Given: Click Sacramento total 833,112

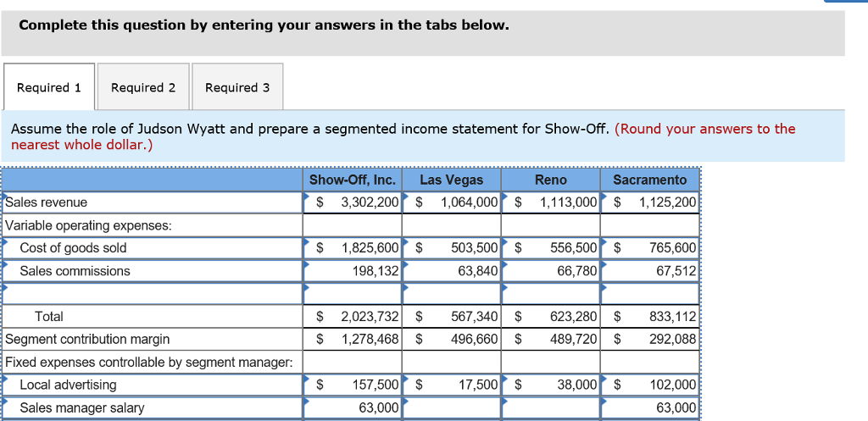Looking at the screenshot, I should [650, 317].
